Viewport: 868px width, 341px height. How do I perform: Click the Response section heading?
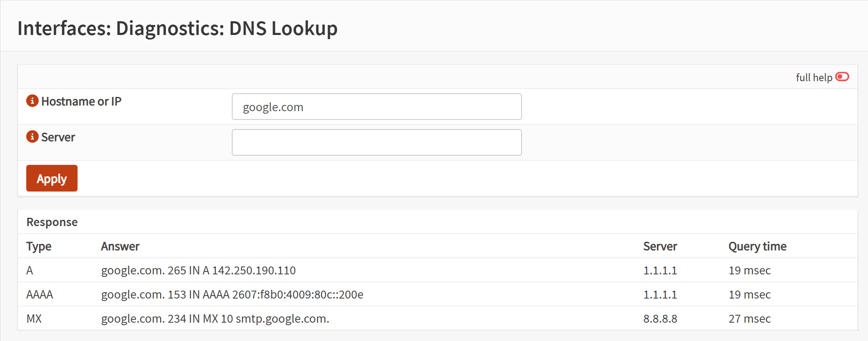(52, 222)
